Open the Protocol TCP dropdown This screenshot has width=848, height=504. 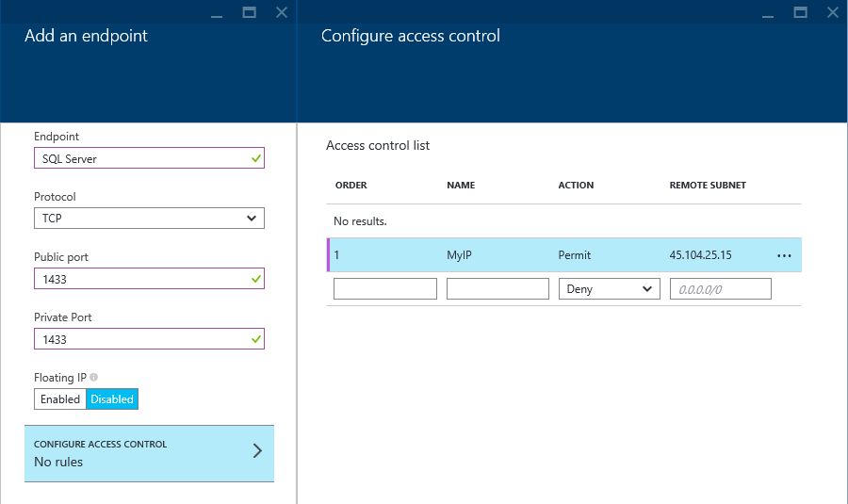149,219
